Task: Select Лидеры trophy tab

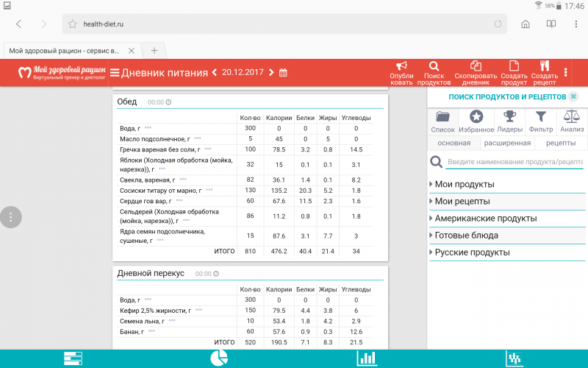Action: [x=509, y=121]
